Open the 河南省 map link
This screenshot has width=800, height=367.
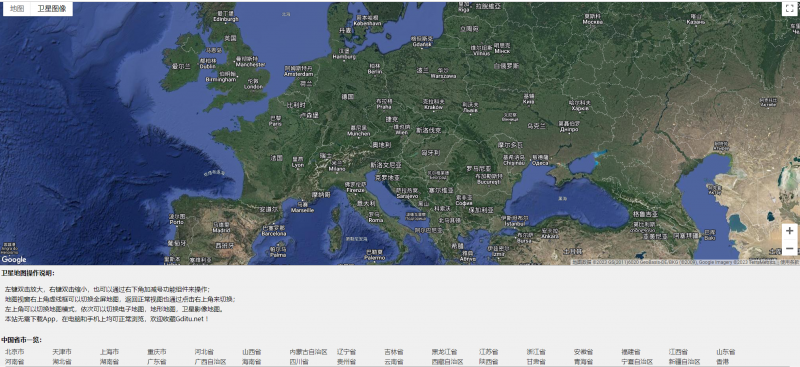click(x=14, y=362)
